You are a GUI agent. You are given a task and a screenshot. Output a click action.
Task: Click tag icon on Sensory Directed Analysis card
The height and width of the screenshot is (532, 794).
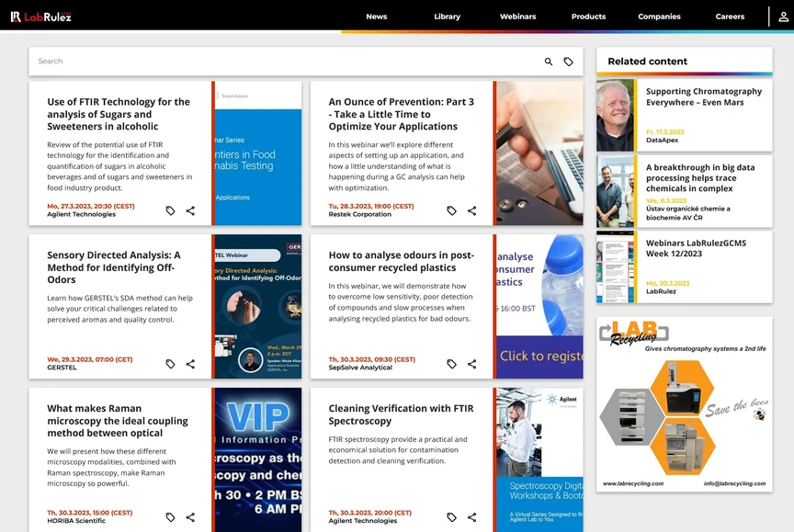(x=170, y=364)
